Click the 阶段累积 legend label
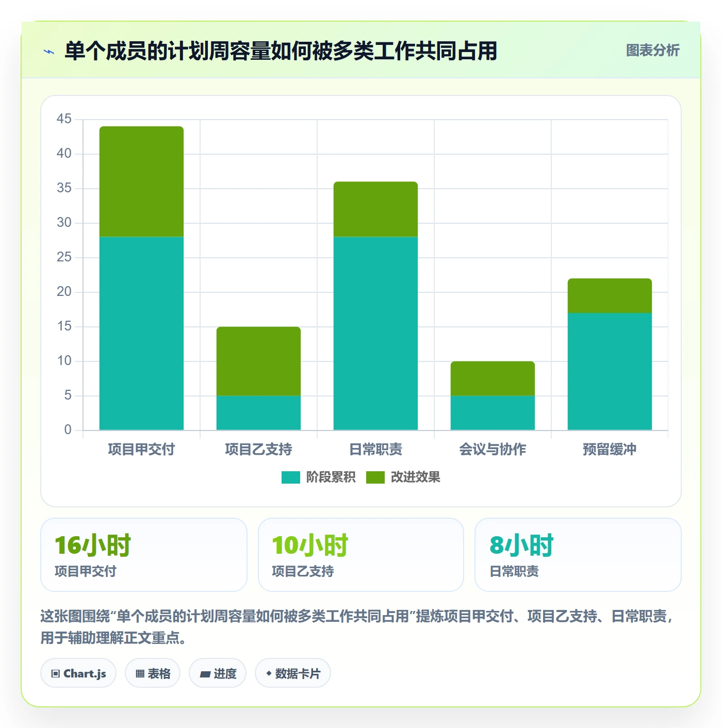Image resolution: width=722 pixels, height=728 pixels. point(331,477)
